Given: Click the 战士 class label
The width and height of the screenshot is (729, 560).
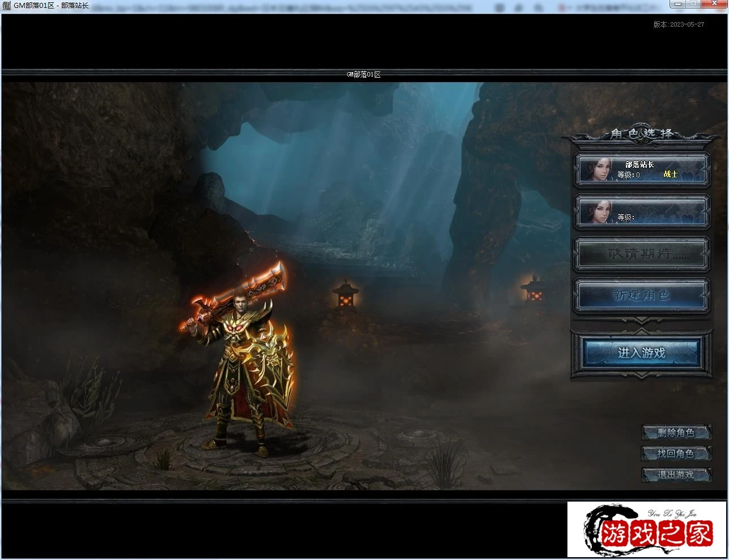Looking at the screenshot, I should click(671, 175).
